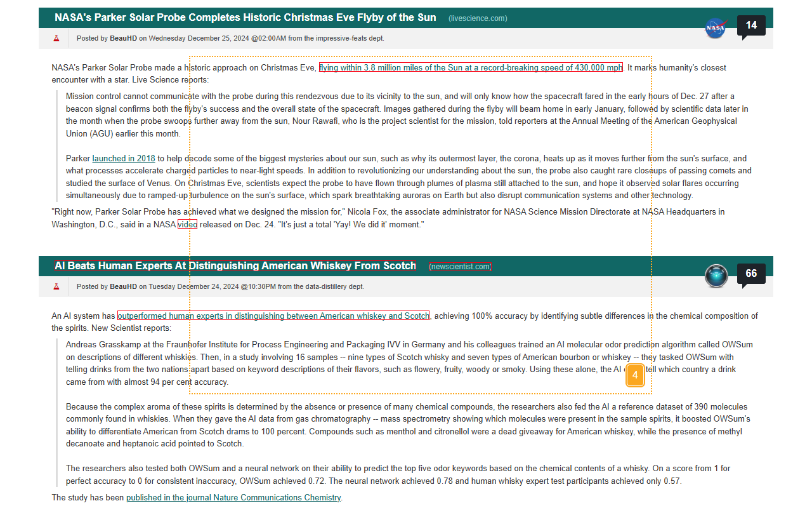Image resolution: width=812 pixels, height=508 pixels.
Task: Click BeauHD in the NASA story byline
Action: [x=124, y=38]
